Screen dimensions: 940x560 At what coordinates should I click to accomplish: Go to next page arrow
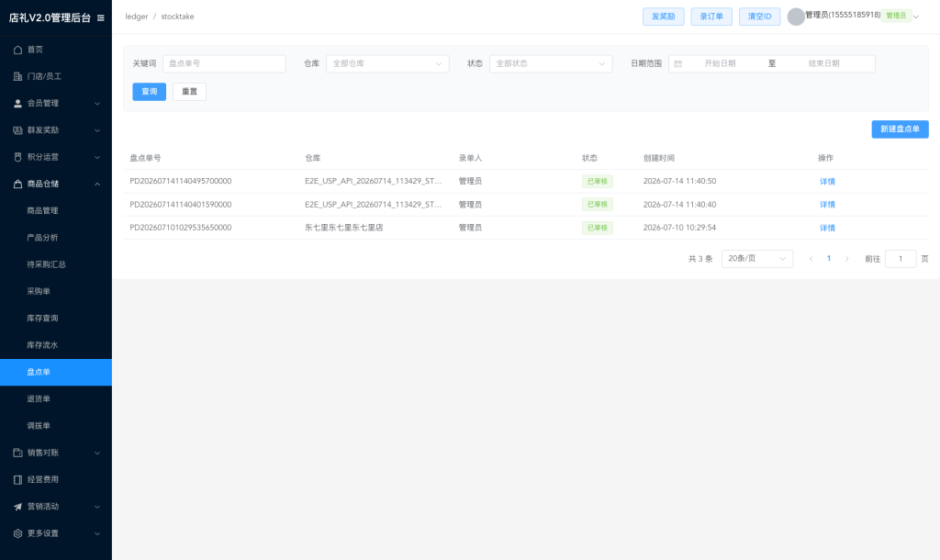pyautogui.click(x=847, y=259)
